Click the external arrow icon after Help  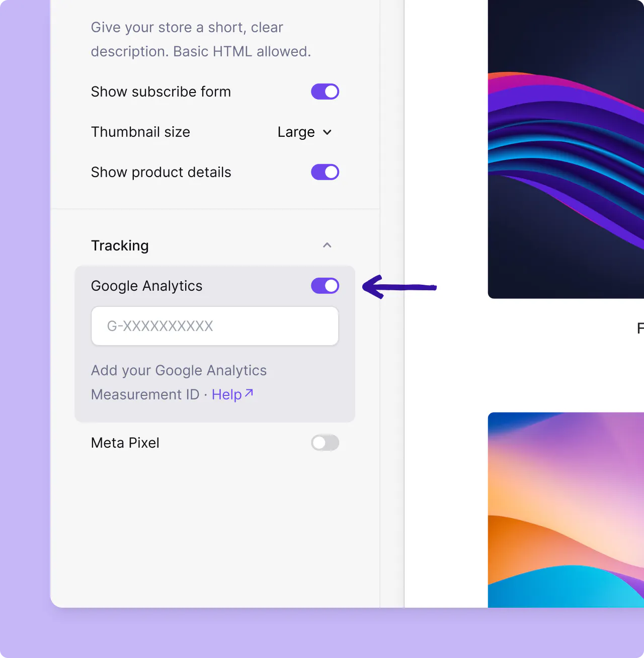pyautogui.click(x=249, y=393)
